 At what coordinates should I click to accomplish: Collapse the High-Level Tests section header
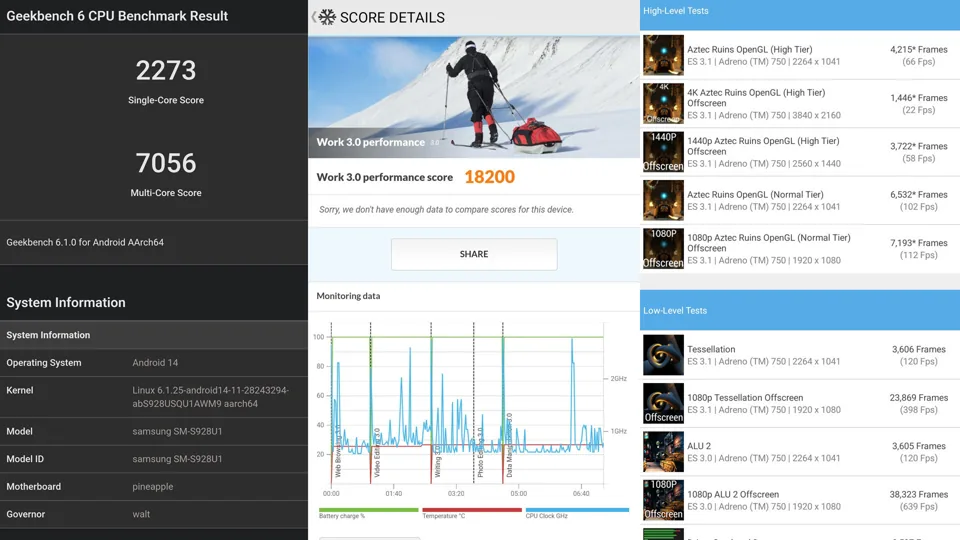[x=799, y=11]
